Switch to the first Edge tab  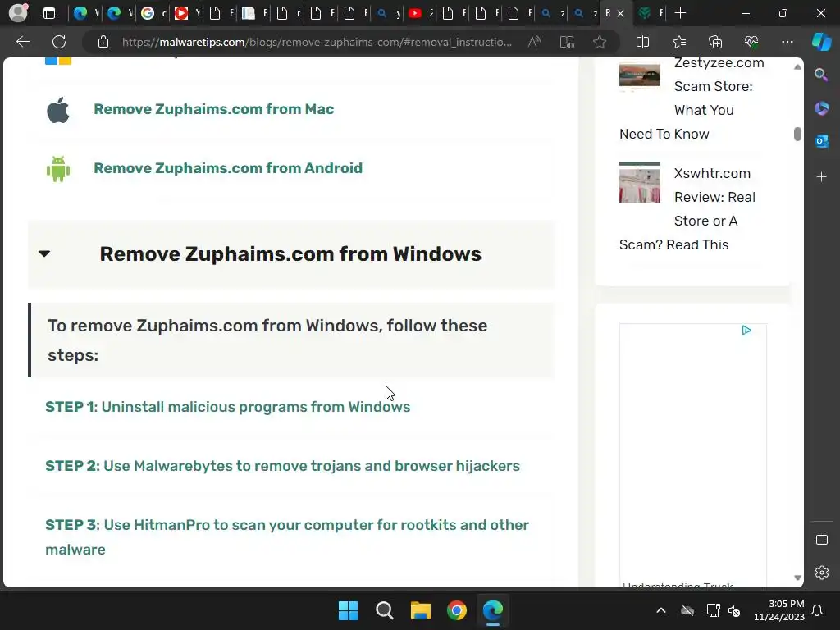point(86,13)
